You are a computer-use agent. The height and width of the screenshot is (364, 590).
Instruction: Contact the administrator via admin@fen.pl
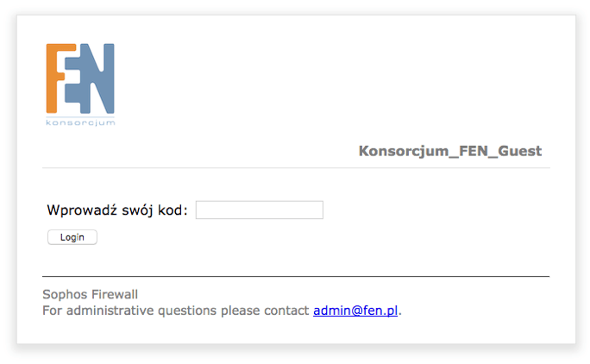(x=355, y=311)
